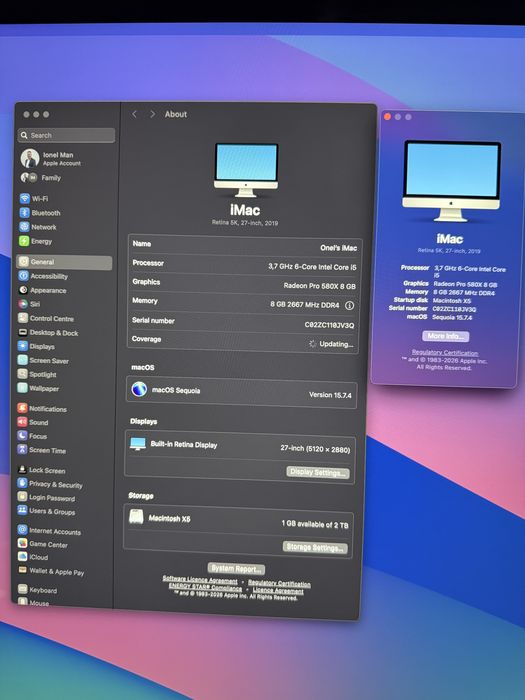Screen dimensions: 525x700
Task: Open Sound settings
Action: (33, 422)
